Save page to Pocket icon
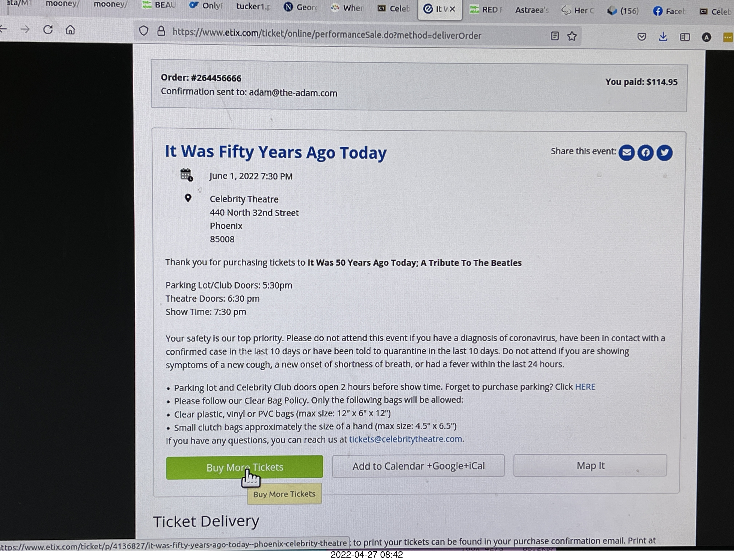This screenshot has width=734, height=560. coord(642,37)
